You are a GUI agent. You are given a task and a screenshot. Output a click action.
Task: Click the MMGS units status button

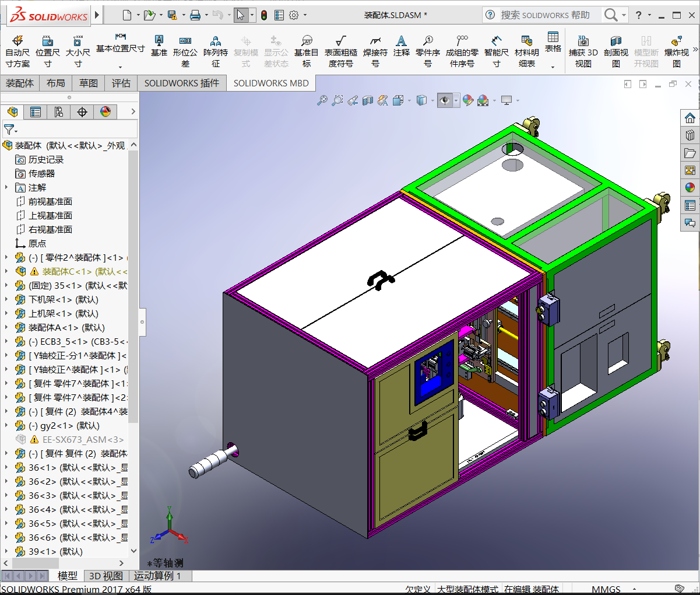[x=606, y=589]
